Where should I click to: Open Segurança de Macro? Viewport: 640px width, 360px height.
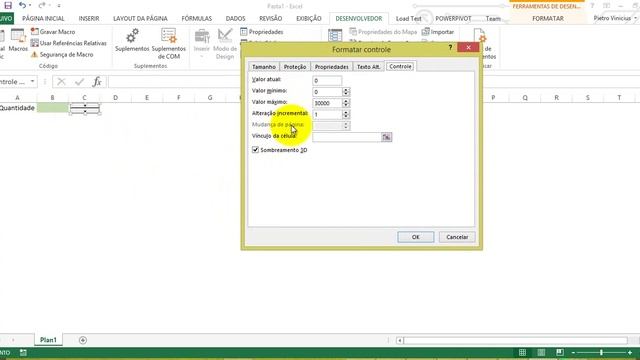coord(62,54)
